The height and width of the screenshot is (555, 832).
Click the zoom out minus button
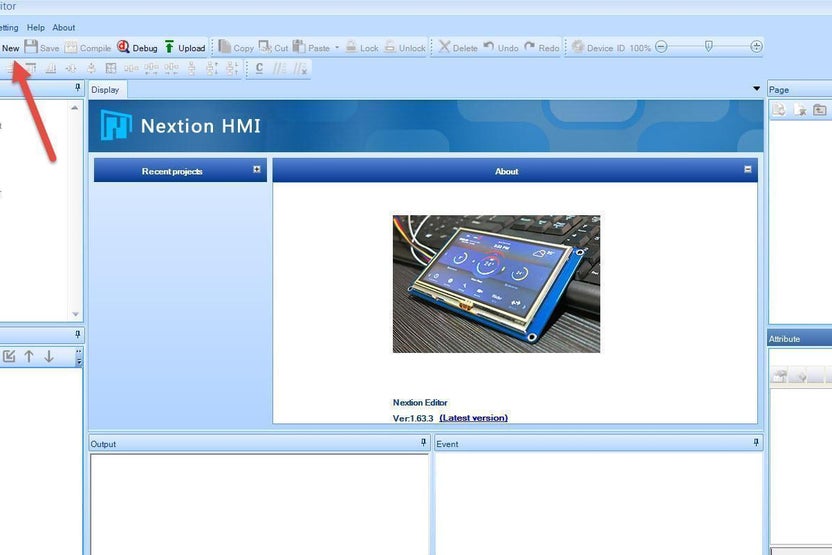click(x=661, y=47)
